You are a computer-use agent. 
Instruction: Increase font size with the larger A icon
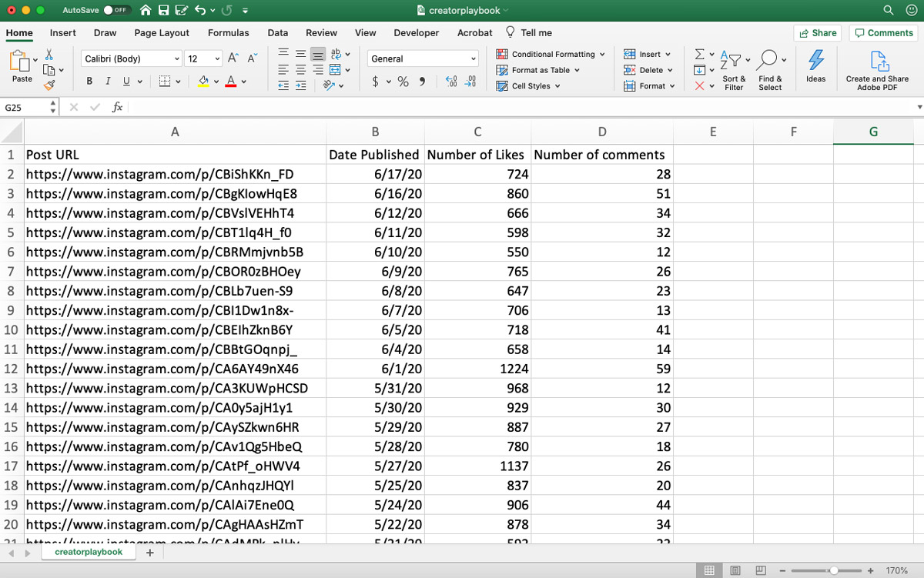(x=233, y=58)
